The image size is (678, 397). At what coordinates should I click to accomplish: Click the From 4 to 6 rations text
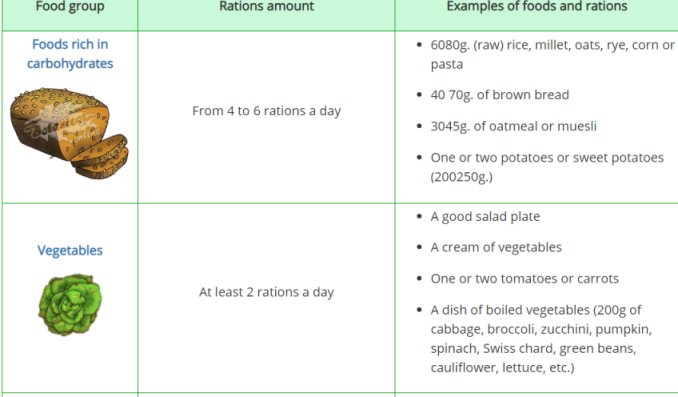266,111
